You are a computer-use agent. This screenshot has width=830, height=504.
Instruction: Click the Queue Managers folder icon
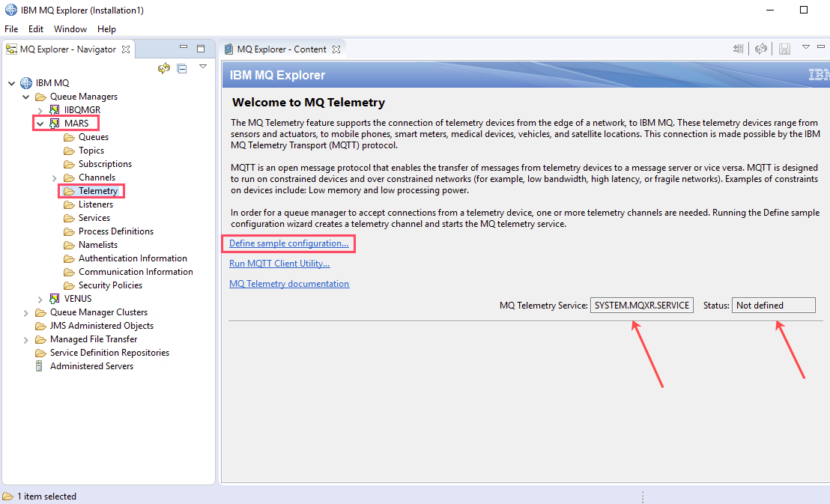tap(40, 97)
